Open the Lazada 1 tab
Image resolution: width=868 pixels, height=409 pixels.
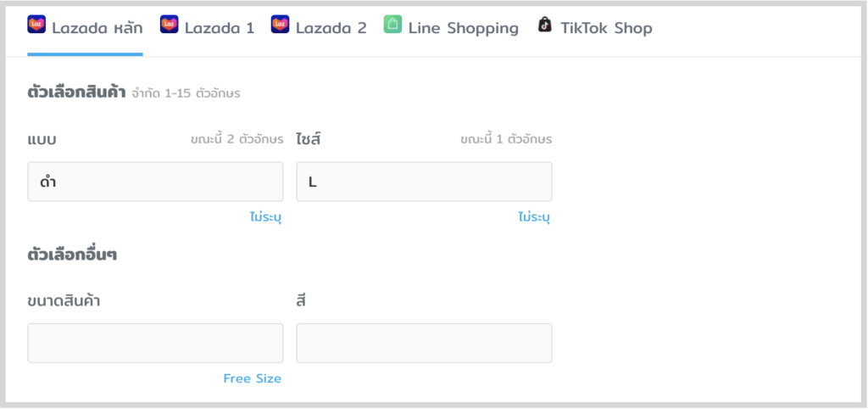pos(219,28)
